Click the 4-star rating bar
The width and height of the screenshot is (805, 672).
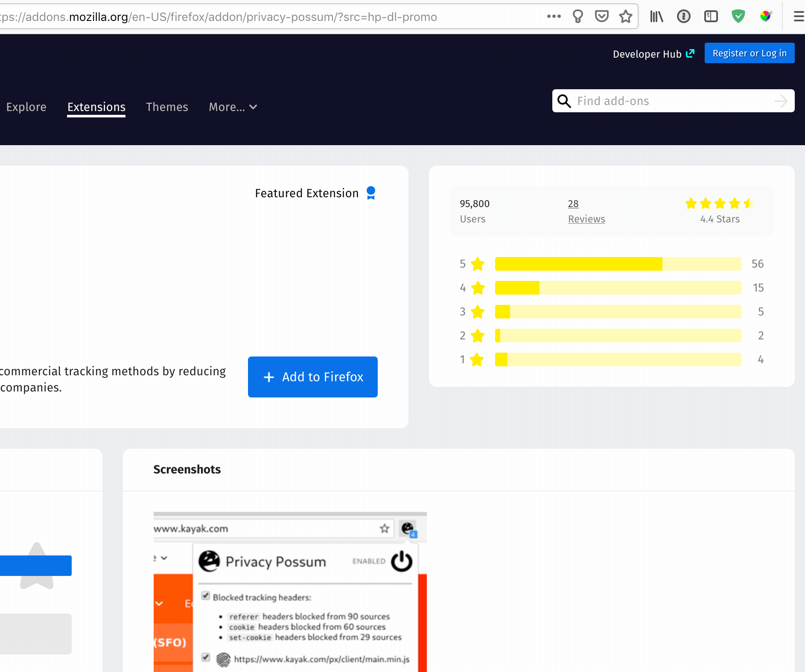tap(618, 288)
